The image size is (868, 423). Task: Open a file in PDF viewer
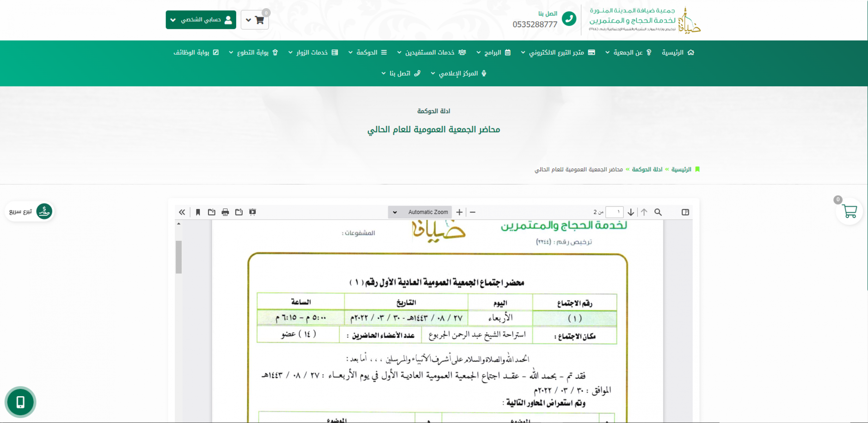(239, 212)
